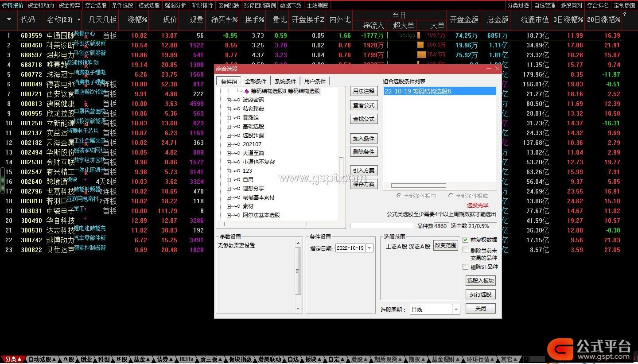Select the 最最基本素材 tree item
Image resolution: width=638 pixels, height=364 pixels.
[x=259, y=197]
